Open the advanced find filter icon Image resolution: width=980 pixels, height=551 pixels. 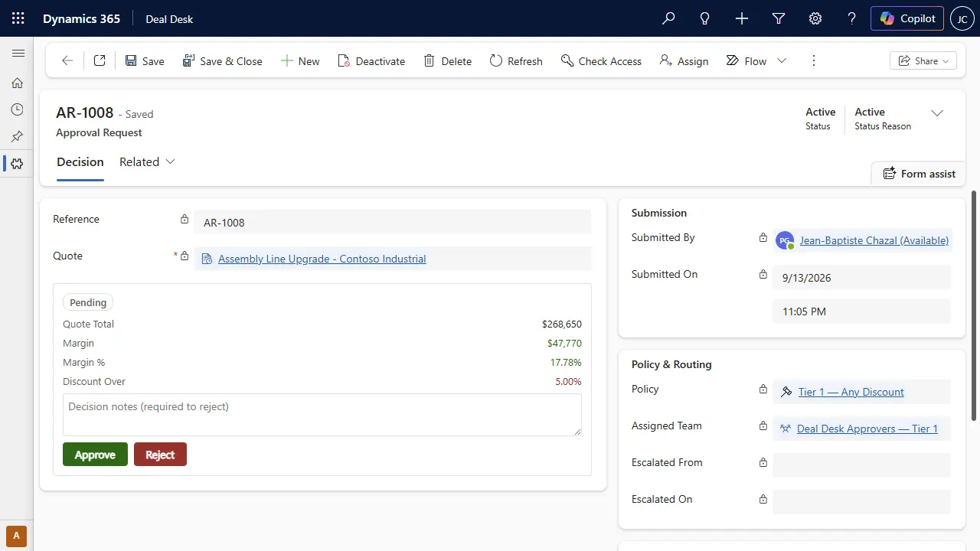[x=779, y=18]
